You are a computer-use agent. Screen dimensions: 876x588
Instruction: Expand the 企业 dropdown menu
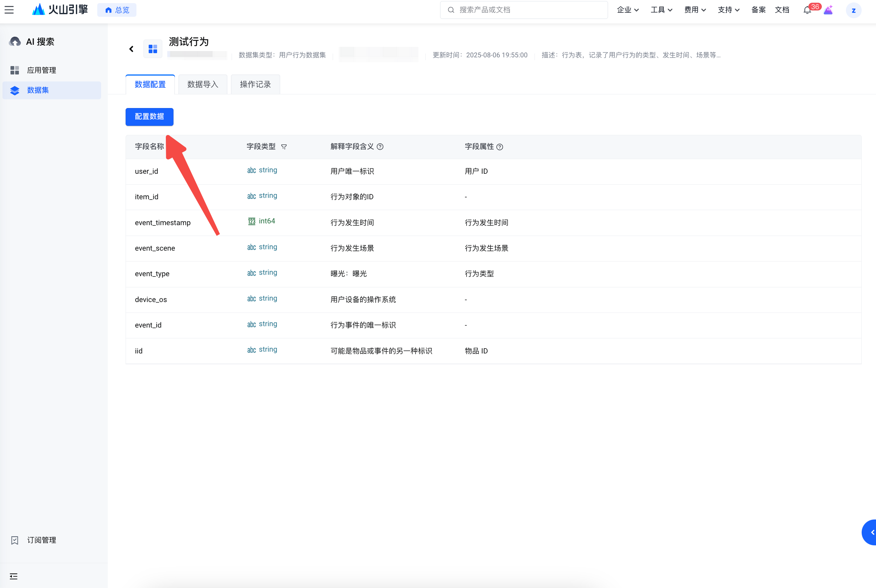628,10
